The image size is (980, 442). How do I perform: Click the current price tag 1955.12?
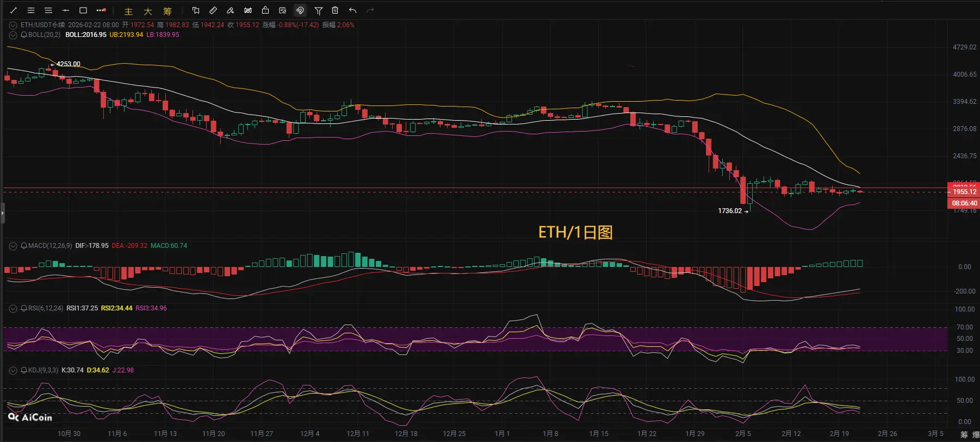pos(964,192)
